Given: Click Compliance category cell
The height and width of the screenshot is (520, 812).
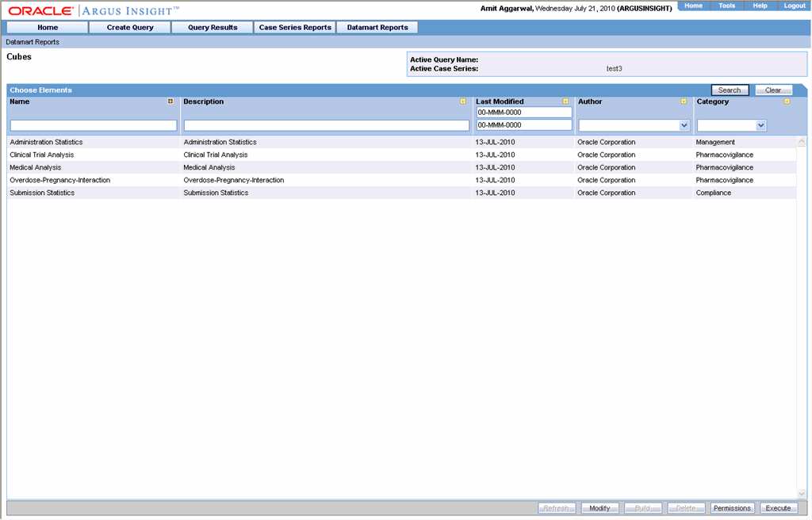Looking at the screenshot, I should (714, 193).
